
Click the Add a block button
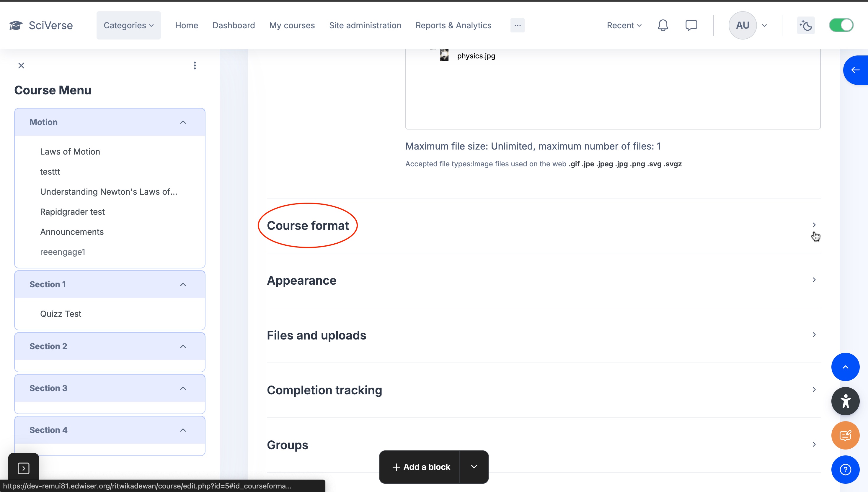(421, 467)
